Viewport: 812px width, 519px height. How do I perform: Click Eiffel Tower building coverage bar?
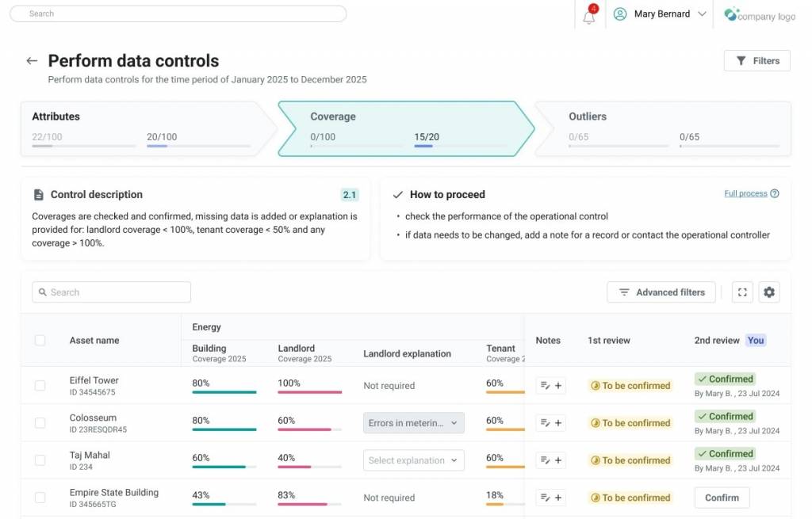click(224, 392)
